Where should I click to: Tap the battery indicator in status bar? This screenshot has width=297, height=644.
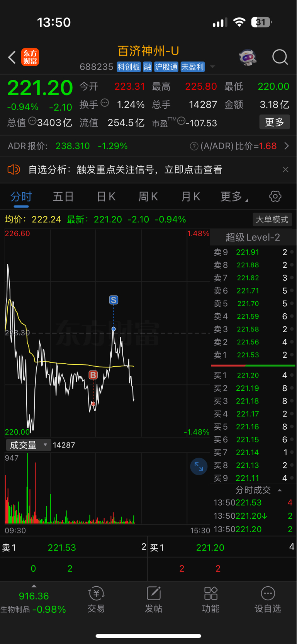(x=261, y=22)
